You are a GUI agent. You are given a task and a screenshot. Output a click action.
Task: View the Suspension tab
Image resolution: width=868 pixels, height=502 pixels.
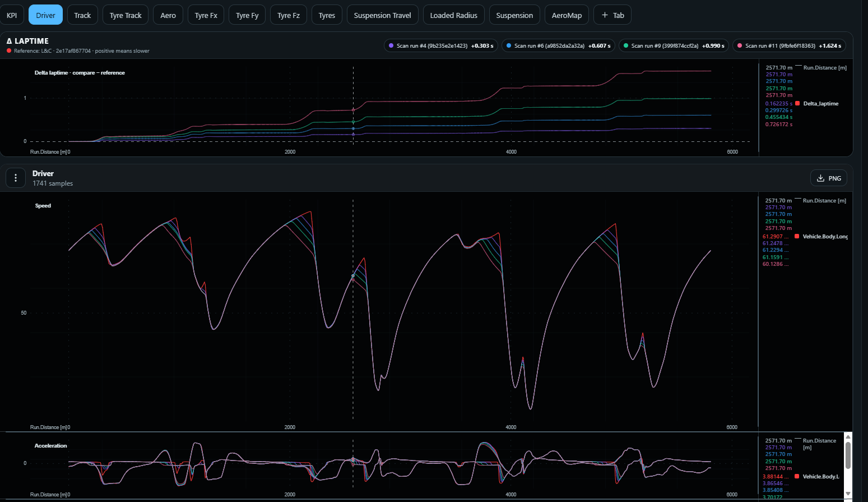pos(514,15)
